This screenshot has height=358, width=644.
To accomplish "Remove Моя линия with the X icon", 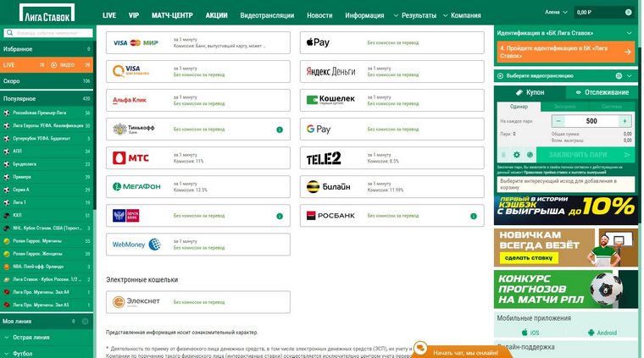I will point(85,322).
